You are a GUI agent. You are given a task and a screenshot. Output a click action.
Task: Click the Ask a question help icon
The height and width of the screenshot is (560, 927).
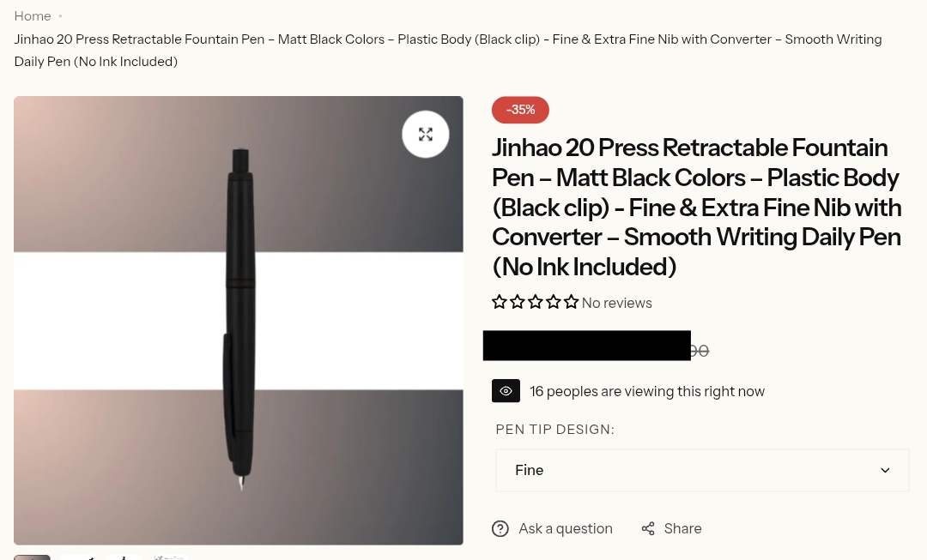tap(500, 528)
